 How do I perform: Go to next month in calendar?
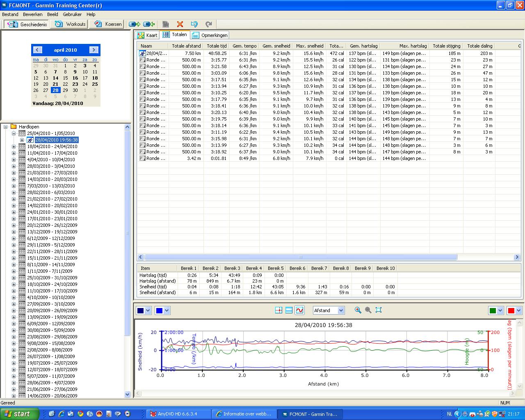click(94, 50)
